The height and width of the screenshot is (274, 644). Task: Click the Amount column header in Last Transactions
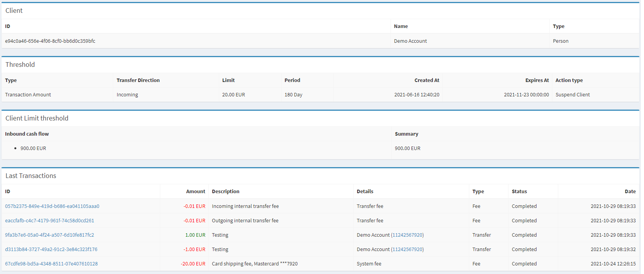pos(195,192)
